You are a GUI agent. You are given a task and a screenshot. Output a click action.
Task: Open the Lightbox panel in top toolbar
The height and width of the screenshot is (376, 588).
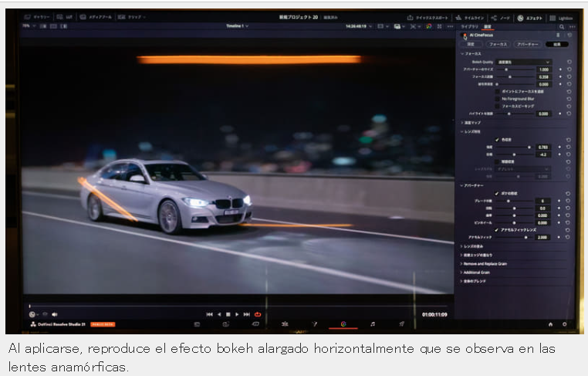point(561,18)
